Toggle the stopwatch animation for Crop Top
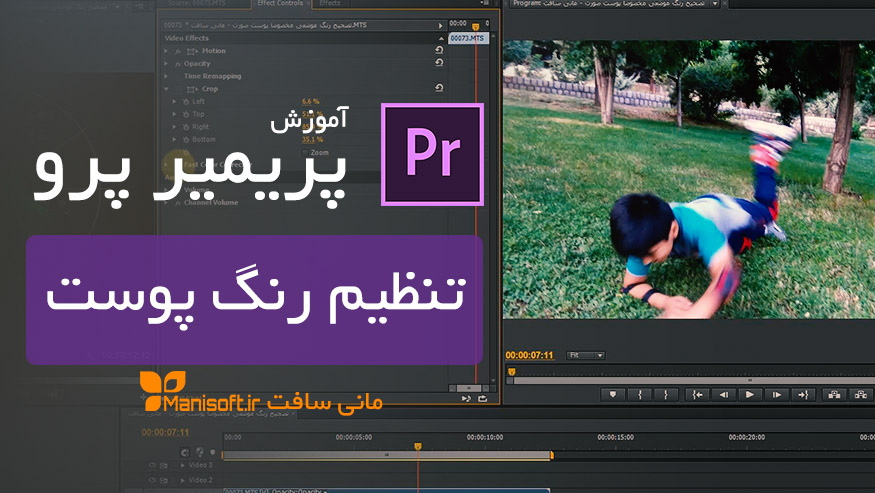Image resolution: width=875 pixels, height=493 pixels. (x=186, y=114)
